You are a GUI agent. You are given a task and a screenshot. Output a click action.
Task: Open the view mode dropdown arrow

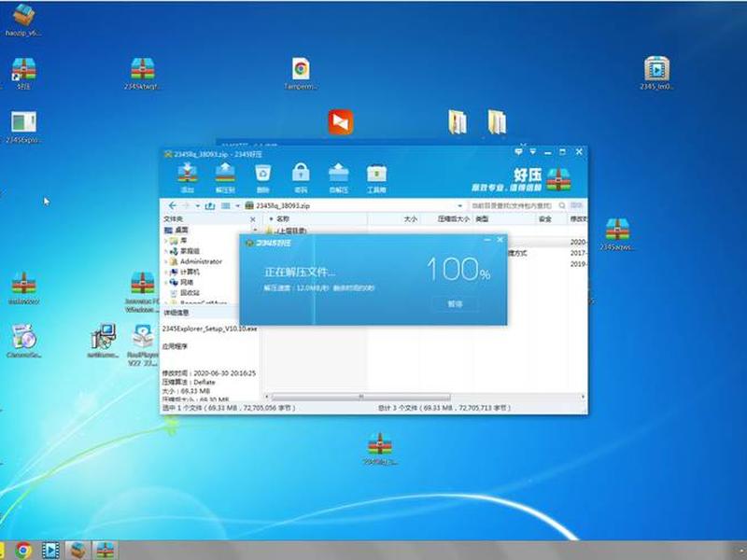pyautogui.click(x=237, y=205)
